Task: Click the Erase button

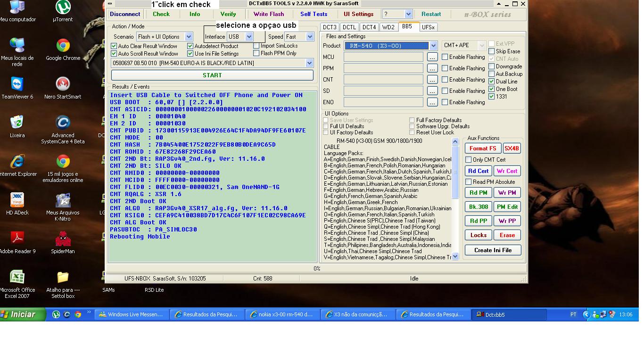Action: click(507, 235)
